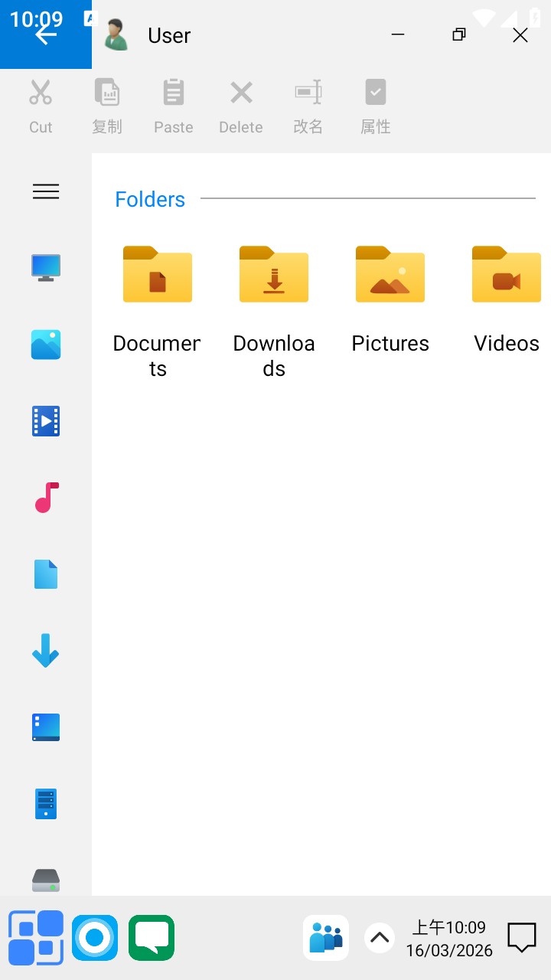This screenshot has height=980, width=551.
Task: Click the Folders section header
Action: tap(150, 199)
